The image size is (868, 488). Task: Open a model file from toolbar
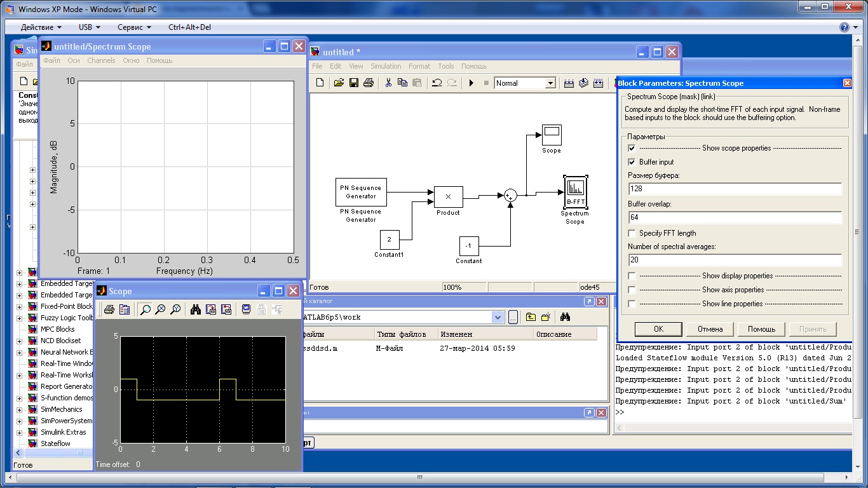pos(339,83)
